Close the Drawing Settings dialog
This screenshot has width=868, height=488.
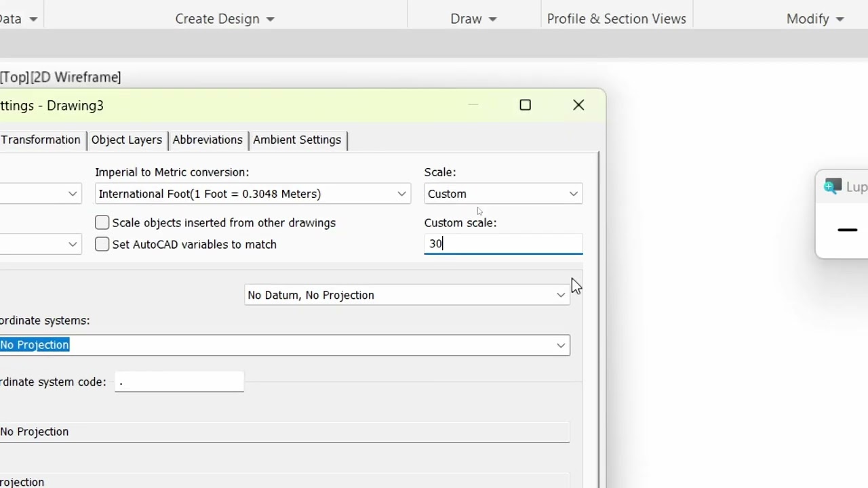(x=578, y=105)
